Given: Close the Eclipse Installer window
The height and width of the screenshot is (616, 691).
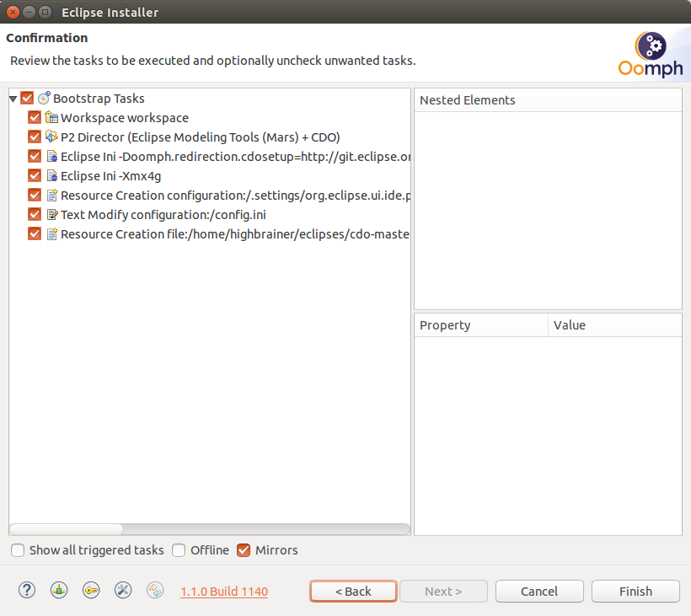Looking at the screenshot, I should (13, 12).
